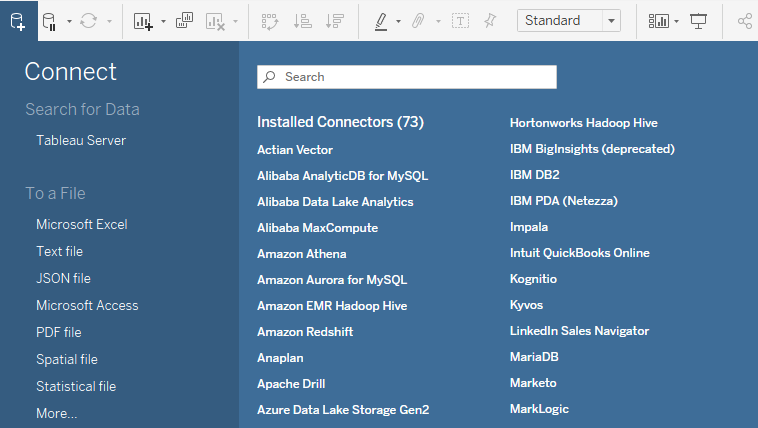
Task: Open the Show/Hide Cards dropdown arrow
Action: click(676, 21)
